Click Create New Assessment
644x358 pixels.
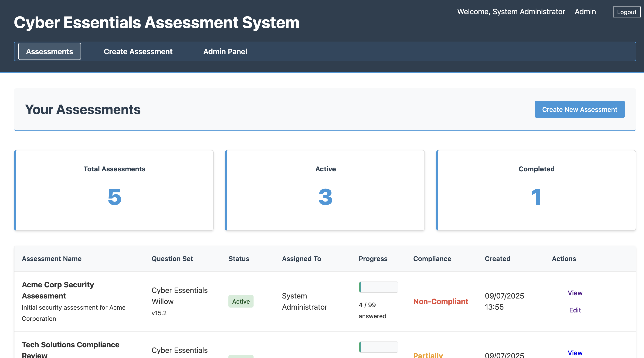tap(580, 109)
